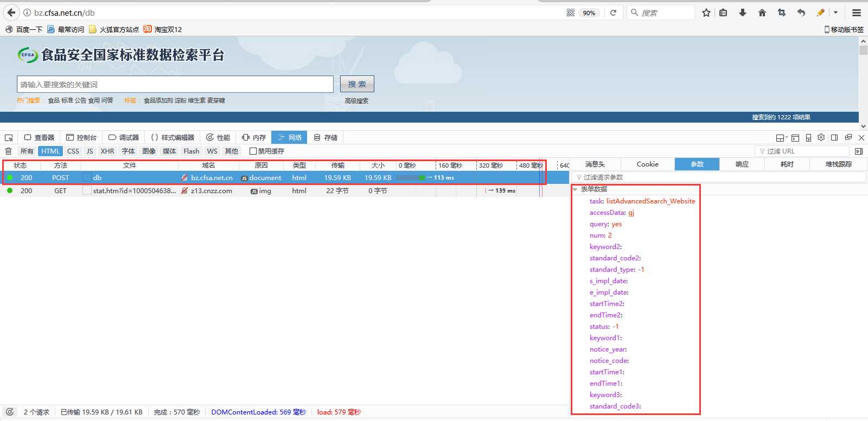Open the devtools frame selector dropdown
The height and width of the screenshot is (421, 868).
tap(782, 138)
